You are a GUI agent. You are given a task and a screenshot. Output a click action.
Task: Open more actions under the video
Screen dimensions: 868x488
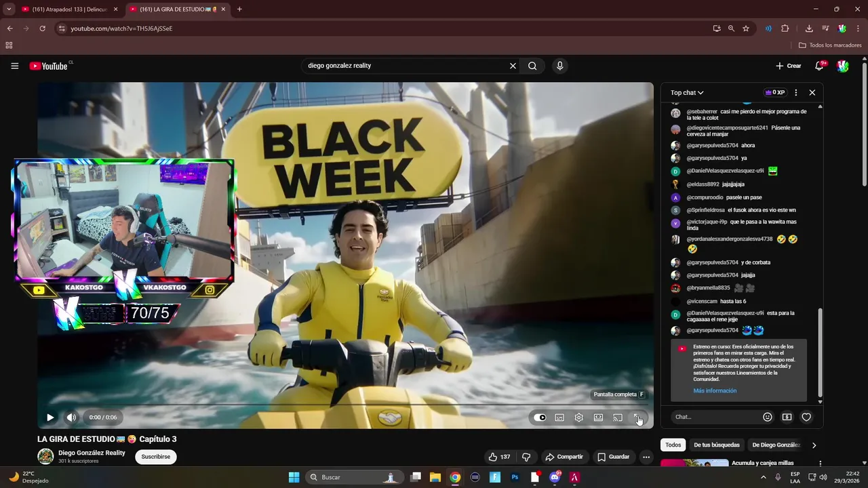click(646, 457)
